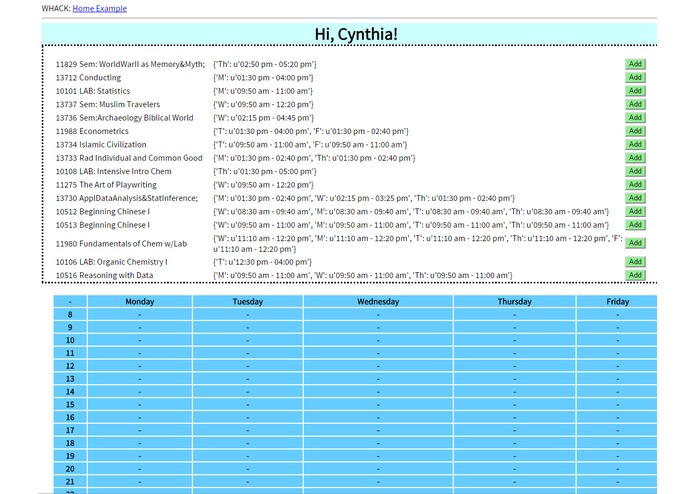This screenshot has height=494, width=695.
Task: Click the Thursday column header
Action: pyautogui.click(x=515, y=302)
